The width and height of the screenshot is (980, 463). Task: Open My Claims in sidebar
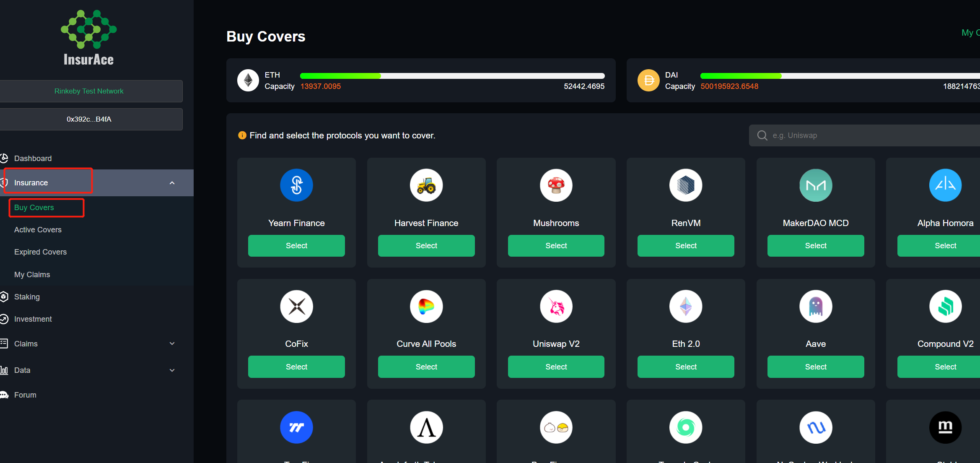32,275
